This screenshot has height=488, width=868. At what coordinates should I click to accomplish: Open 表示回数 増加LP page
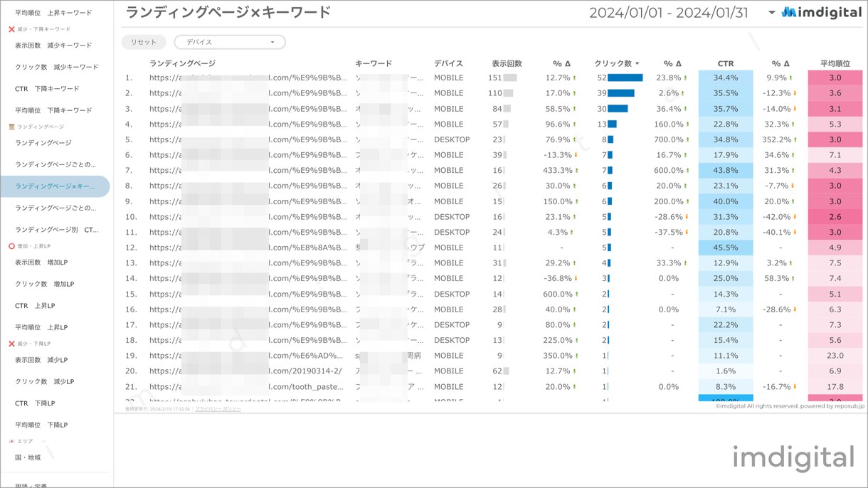(x=41, y=262)
